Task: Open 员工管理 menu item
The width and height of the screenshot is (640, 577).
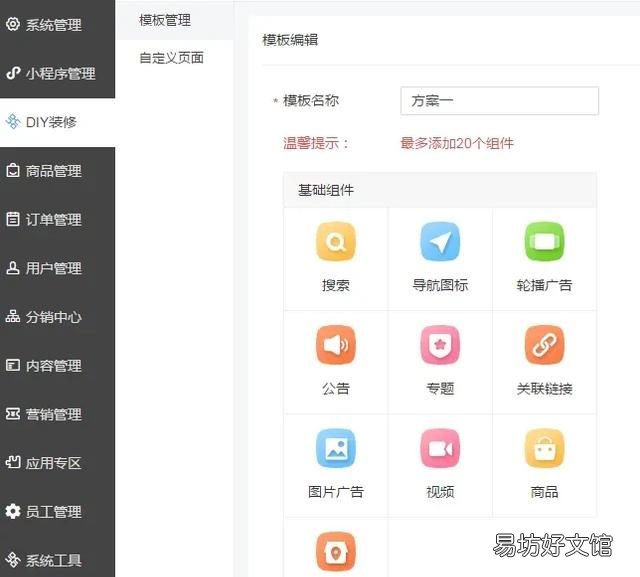Action: (58, 512)
